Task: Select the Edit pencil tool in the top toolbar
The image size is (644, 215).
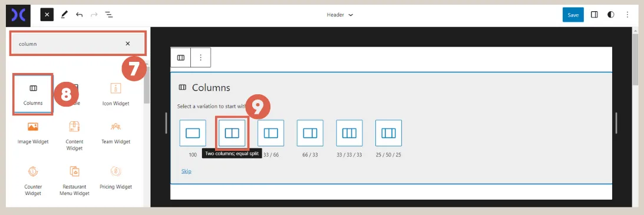Action: point(64,15)
